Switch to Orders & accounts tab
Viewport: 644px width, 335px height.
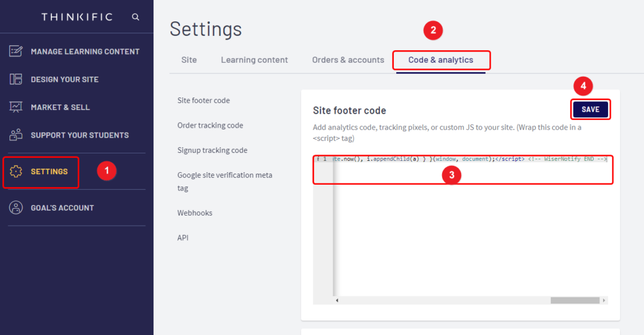(348, 60)
